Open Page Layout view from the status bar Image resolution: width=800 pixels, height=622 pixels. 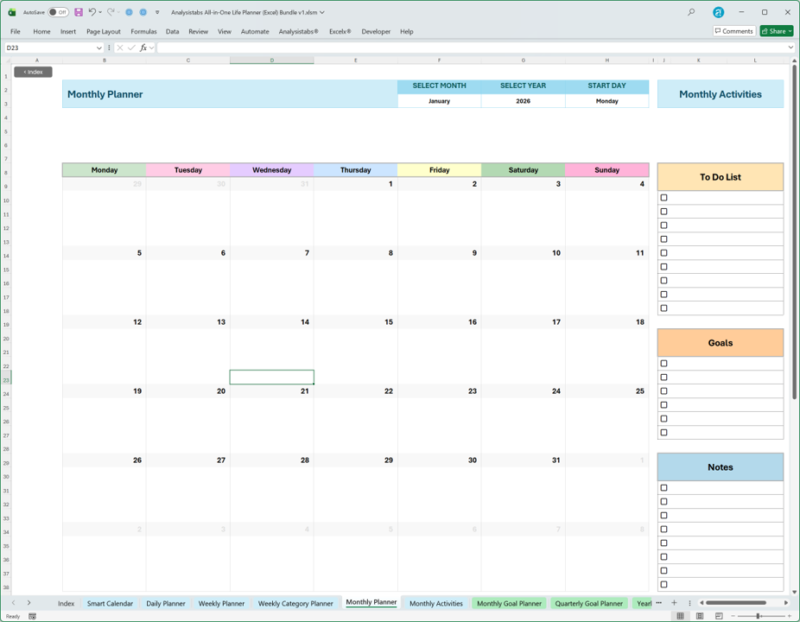[700, 615]
